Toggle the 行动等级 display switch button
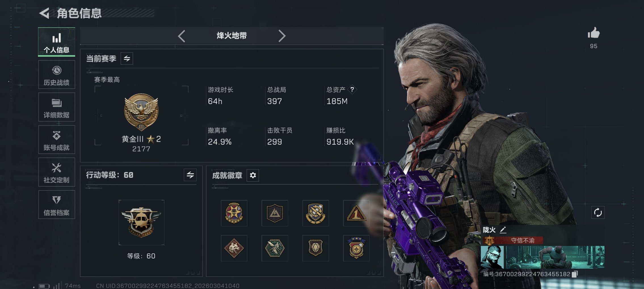 pyautogui.click(x=190, y=175)
